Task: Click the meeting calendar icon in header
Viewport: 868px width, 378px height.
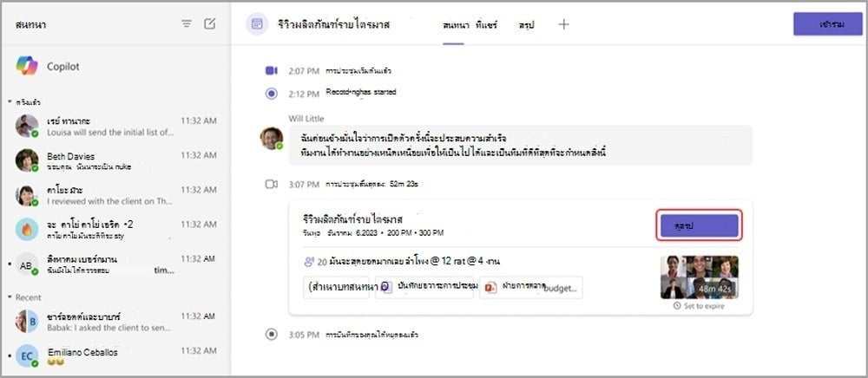Action: 257,24
